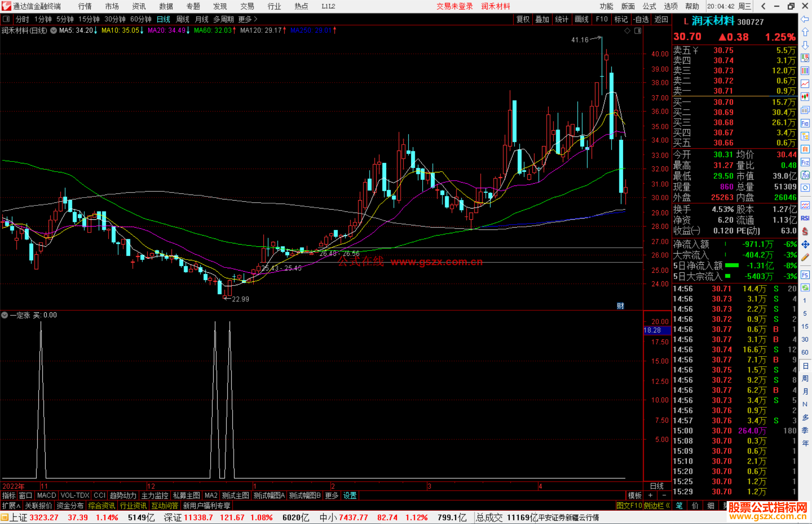
Task: Click the back arrow sidebar icon
Action: tap(805, 19)
